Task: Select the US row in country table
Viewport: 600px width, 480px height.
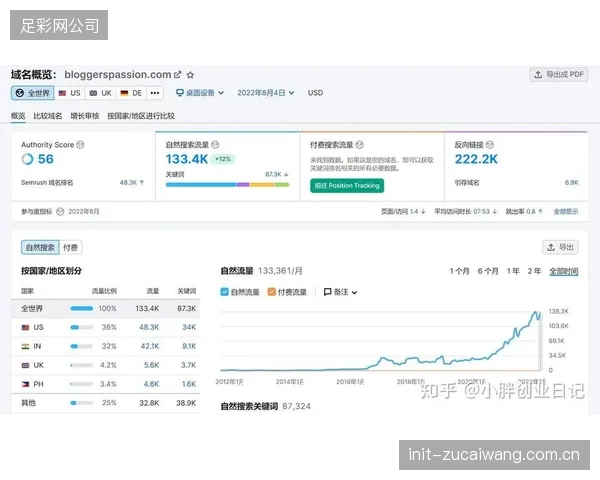Action: tap(106, 328)
